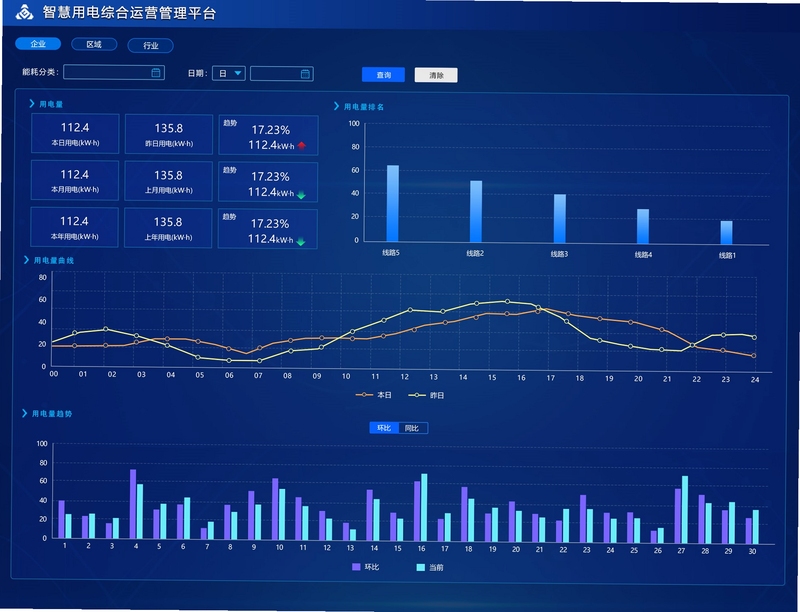Click the 用电量曲线 section heading text

tap(54, 261)
